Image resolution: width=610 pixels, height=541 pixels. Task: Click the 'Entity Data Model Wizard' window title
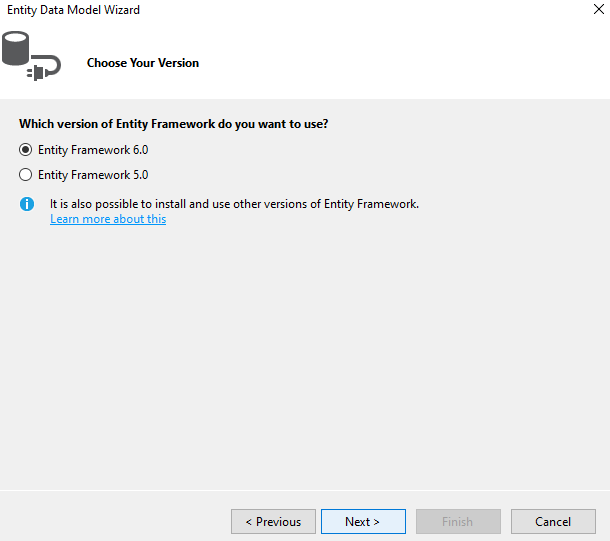coord(74,10)
